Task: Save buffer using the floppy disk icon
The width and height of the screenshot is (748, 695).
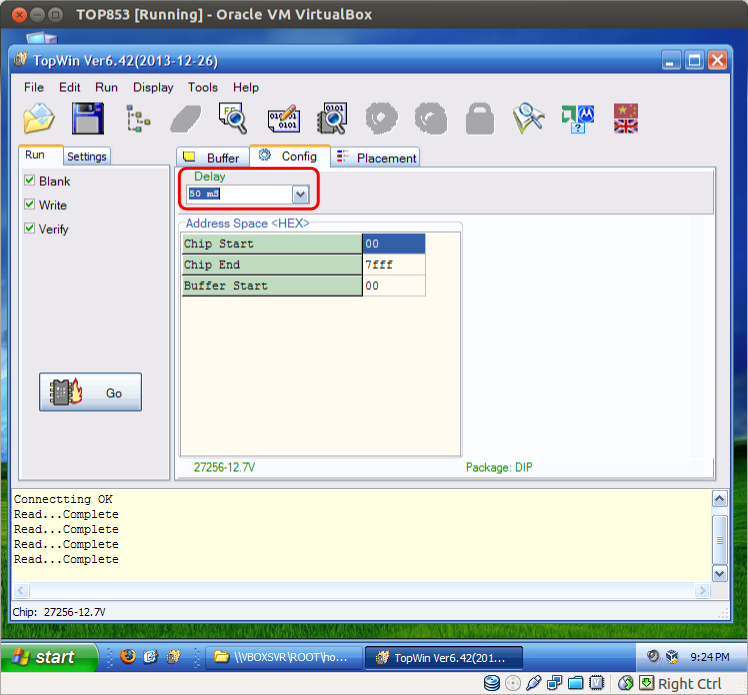Action: (x=88, y=118)
